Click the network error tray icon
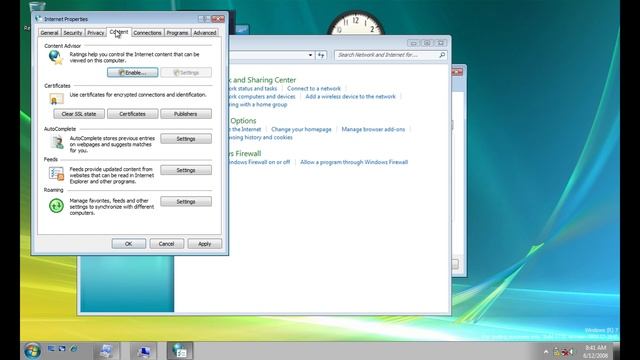640x360 pixels. pos(565,351)
